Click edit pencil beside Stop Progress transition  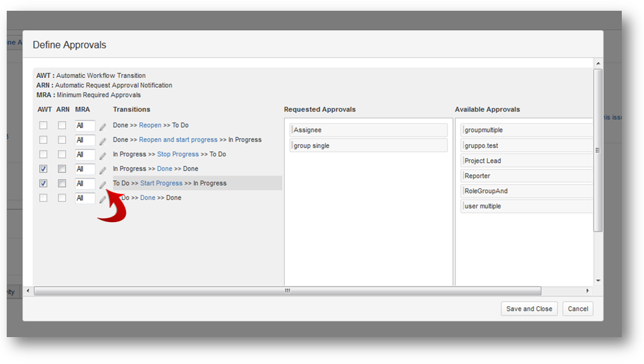[x=103, y=155]
